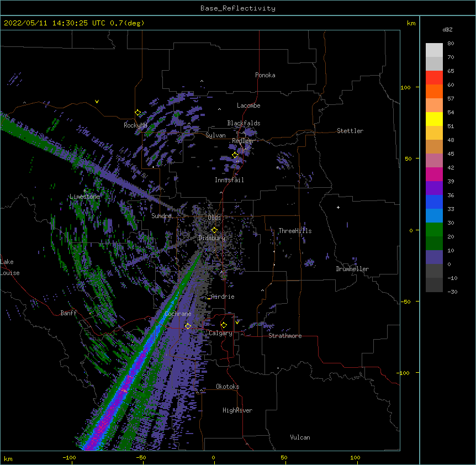This screenshot has width=476, height=465.
Task: Click the Olds town label
Action: coord(214,218)
